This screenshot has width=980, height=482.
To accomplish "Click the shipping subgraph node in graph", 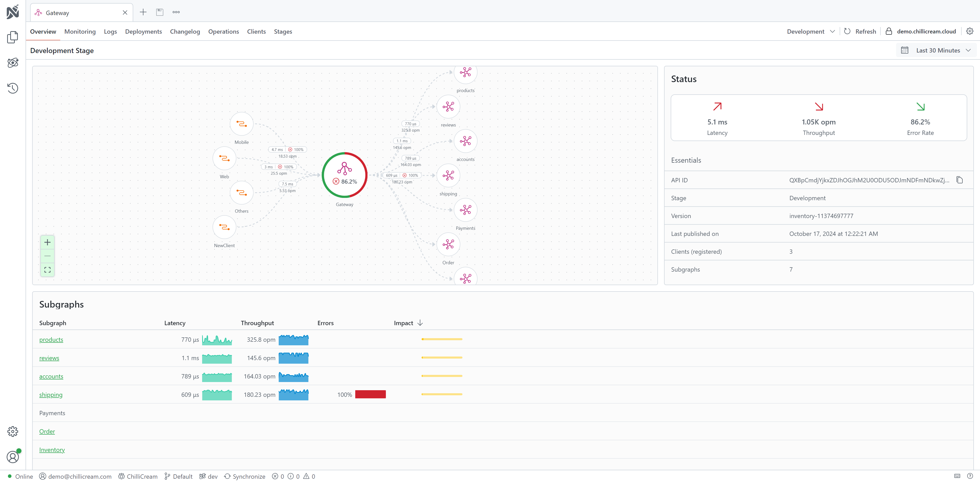I will pos(448,175).
